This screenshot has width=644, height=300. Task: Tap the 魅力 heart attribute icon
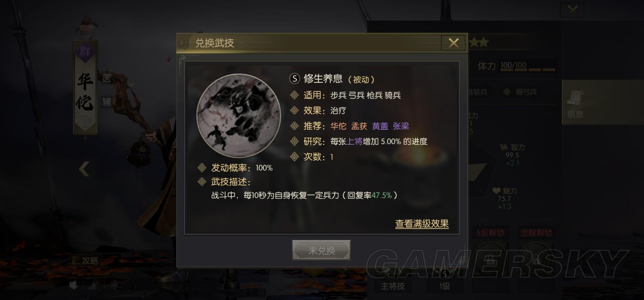click(496, 191)
